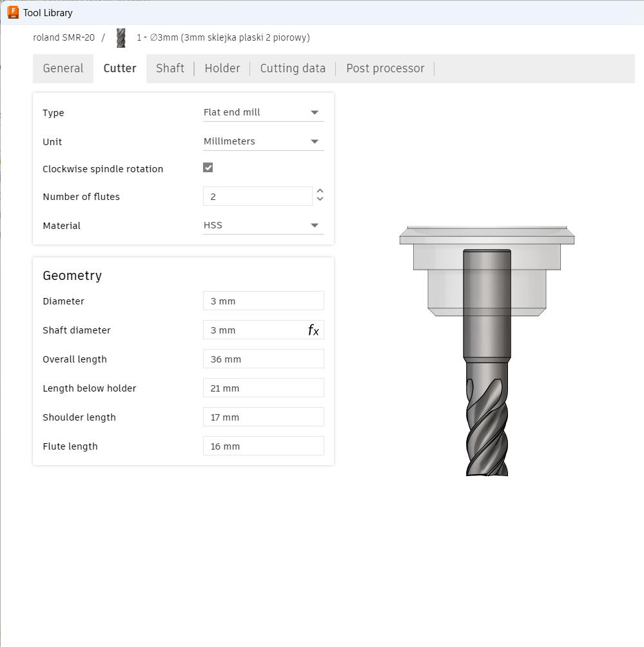Click the Tool Library window title

[48, 13]
